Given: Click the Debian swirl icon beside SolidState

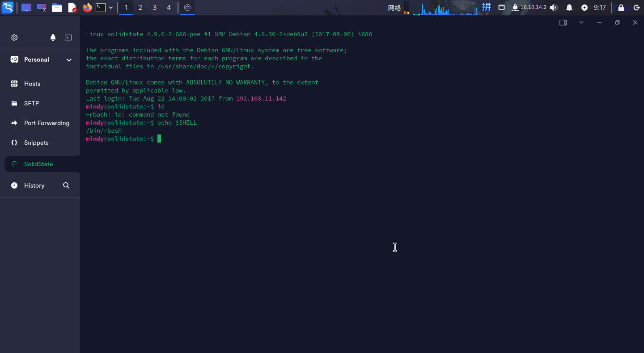Looking at the screenshot, I should tap(14, 164).
